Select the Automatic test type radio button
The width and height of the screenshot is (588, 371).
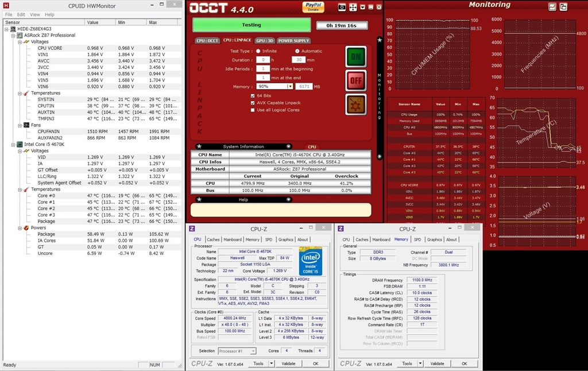[x=297, y=51]
